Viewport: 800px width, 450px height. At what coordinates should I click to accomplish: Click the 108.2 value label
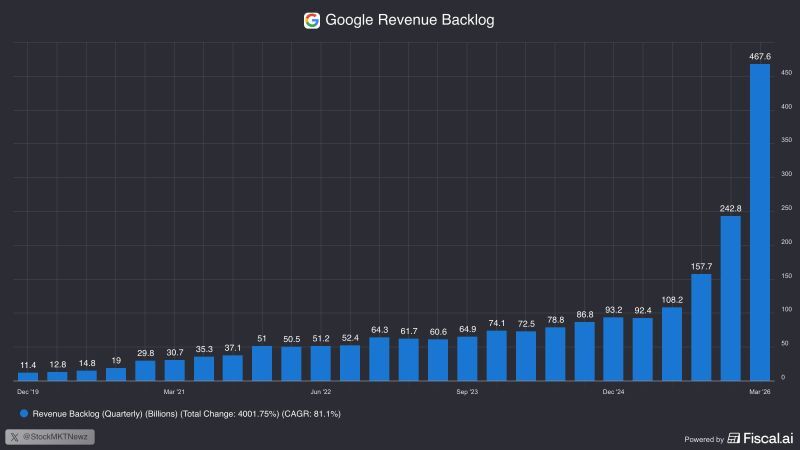pos(672,300)
